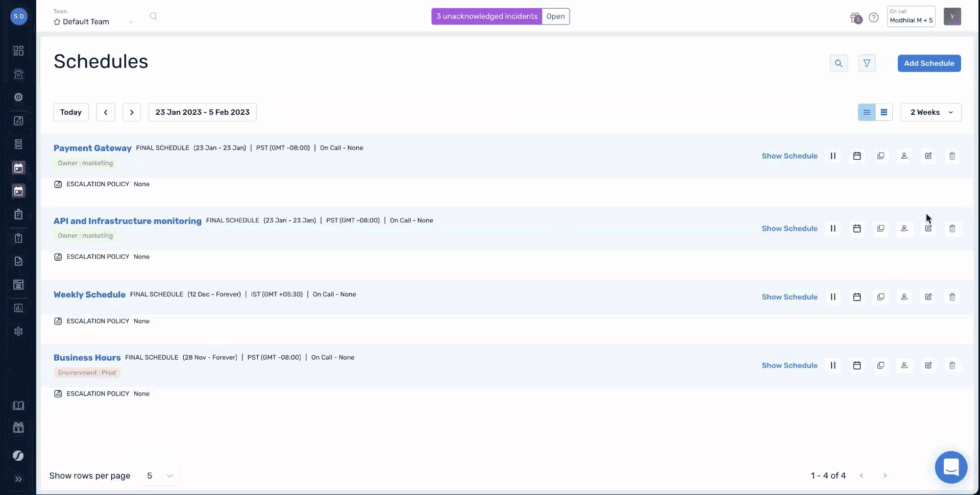Delete the Payment Gateway schedule
Screen dimensions: 980x495
[x=952, y=156]
